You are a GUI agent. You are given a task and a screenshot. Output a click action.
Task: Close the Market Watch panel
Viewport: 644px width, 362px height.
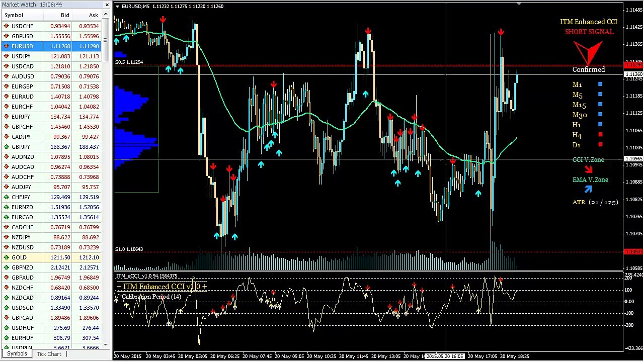(x=107, y=5)
